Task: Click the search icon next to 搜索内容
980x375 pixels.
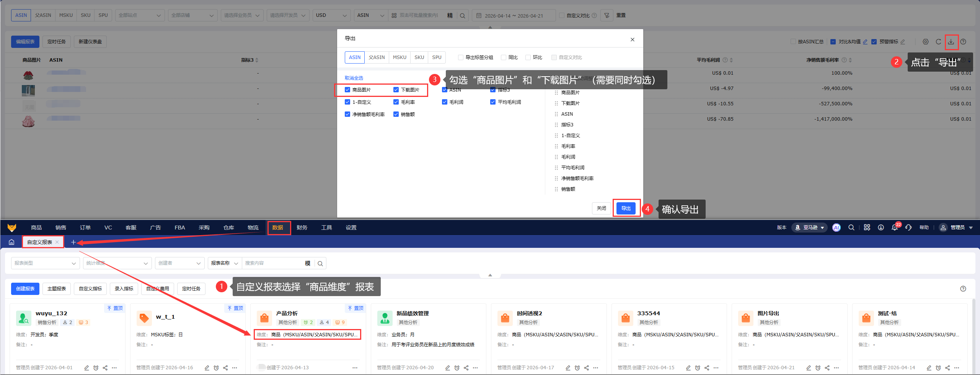Action: [x=320, y=264]
